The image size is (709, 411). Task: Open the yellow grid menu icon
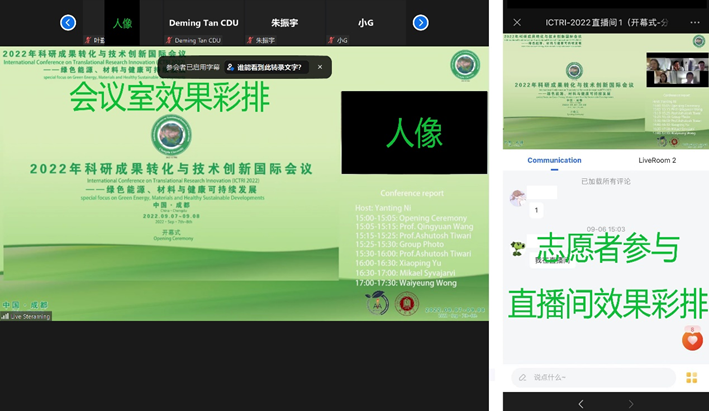(x=691, y=377)
